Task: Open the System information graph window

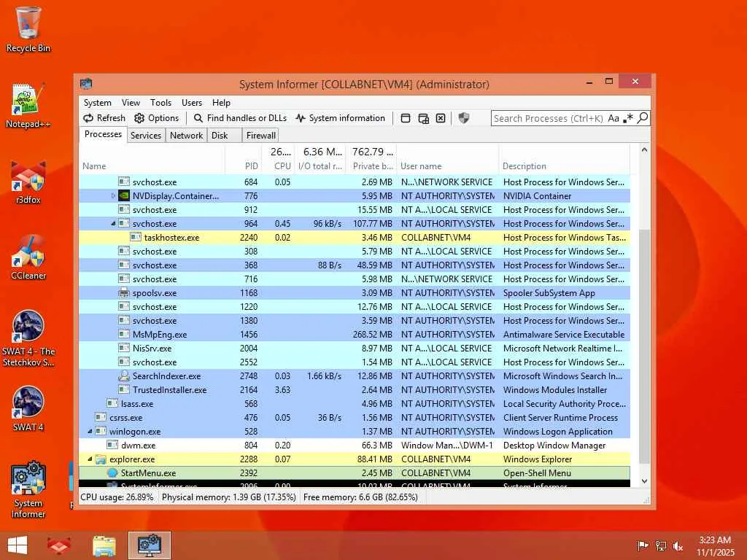Action: pos(340,118)
